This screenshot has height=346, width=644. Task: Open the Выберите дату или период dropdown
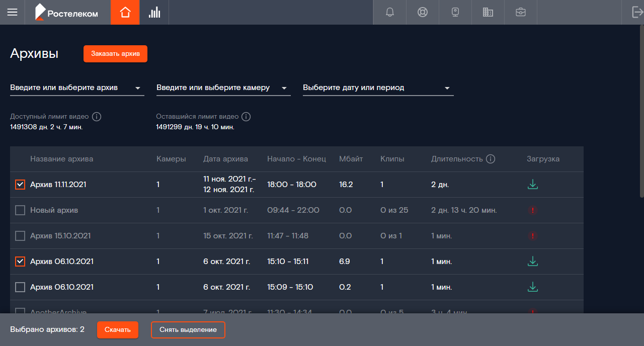click(x=378, y=88)
